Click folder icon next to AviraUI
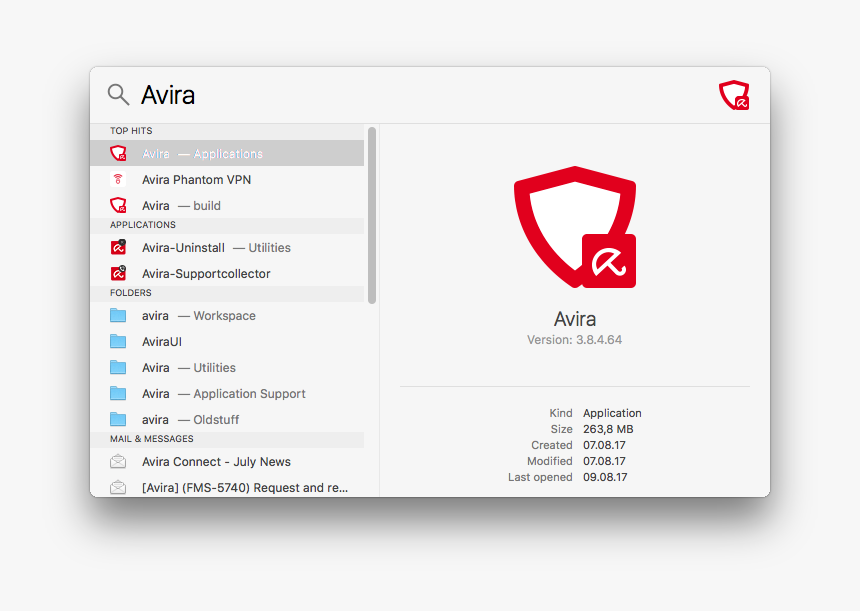The image size is (860, 611). point(118,341)
